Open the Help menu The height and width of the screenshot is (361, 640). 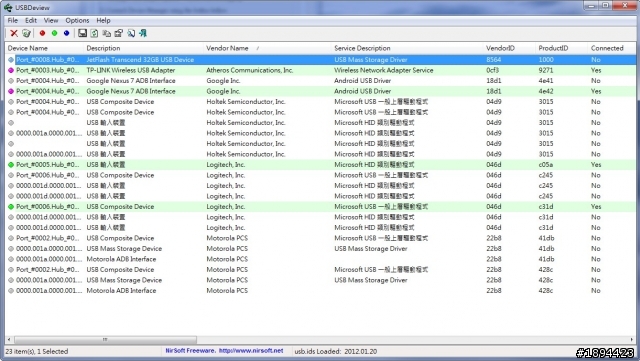pyautogui.click(x=103, y=20)
